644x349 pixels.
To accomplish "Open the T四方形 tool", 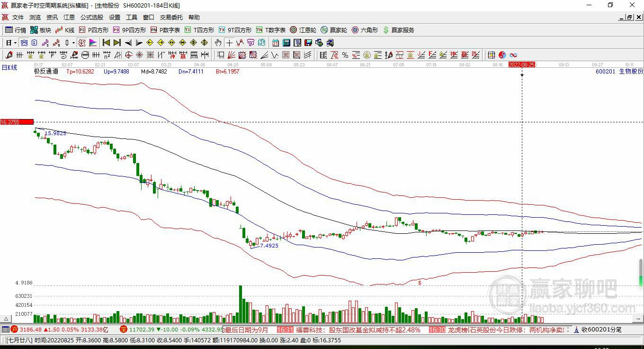I will point(199,30).
